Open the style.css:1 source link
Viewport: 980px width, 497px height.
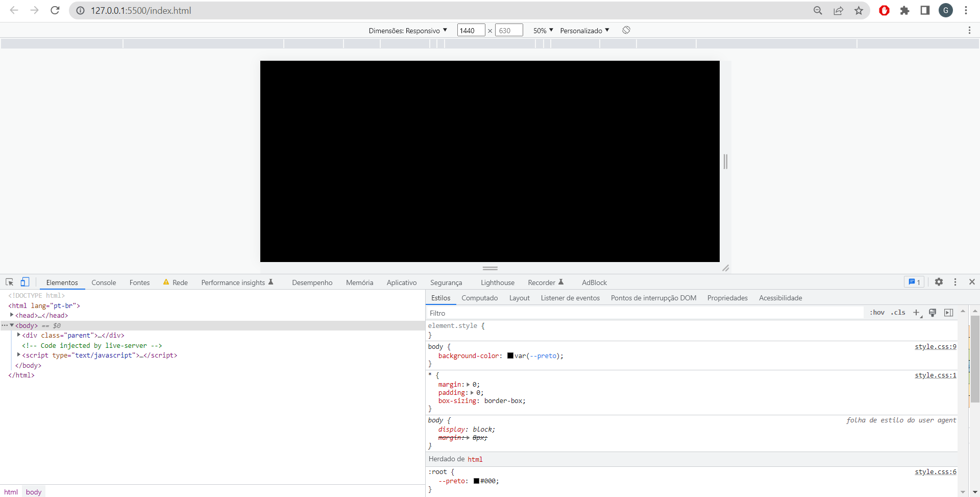(x=935, y=375)
